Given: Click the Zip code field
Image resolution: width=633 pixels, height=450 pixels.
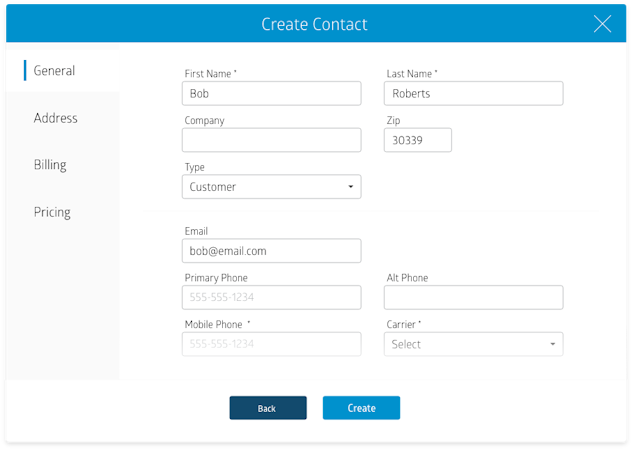Looking at the screenshot, I should [x=417, y=140].
